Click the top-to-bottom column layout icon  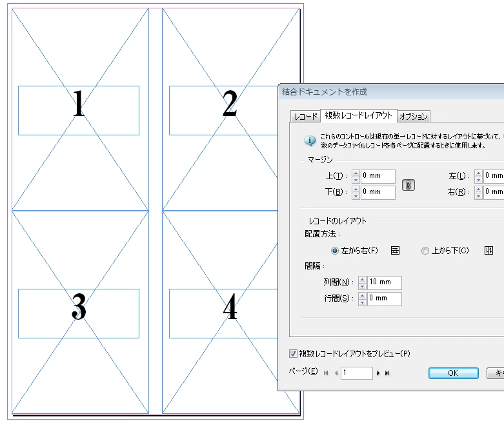tap(489, 251)
